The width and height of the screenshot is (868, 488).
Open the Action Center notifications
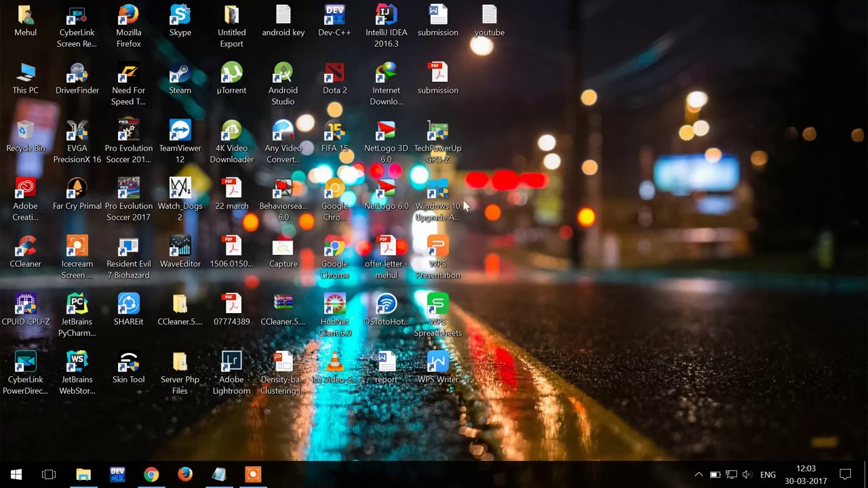point(845,474)
